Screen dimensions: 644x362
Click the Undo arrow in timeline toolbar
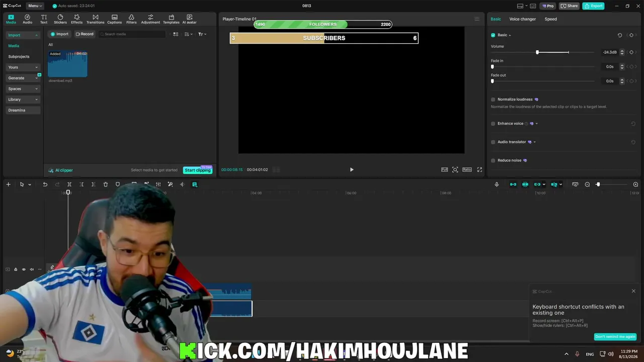[45, 185]
